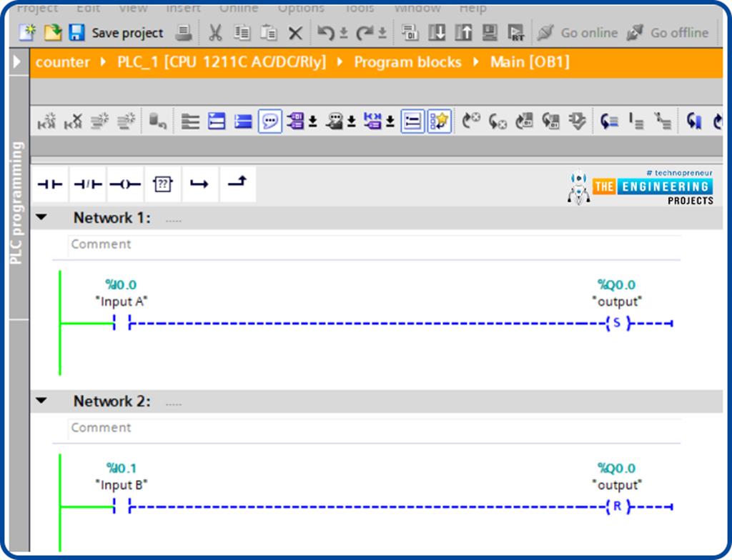Click Go offline
This screenshot has width=732, height=560.
point(668,33)
